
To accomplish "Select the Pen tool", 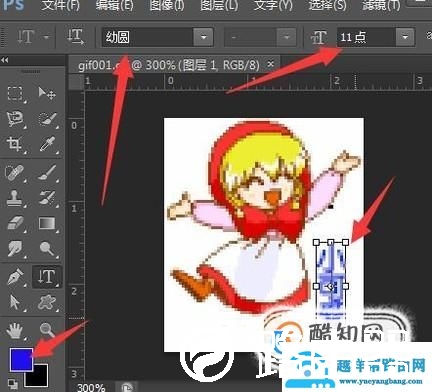I will pyautogui.click(x=15, y=277).
